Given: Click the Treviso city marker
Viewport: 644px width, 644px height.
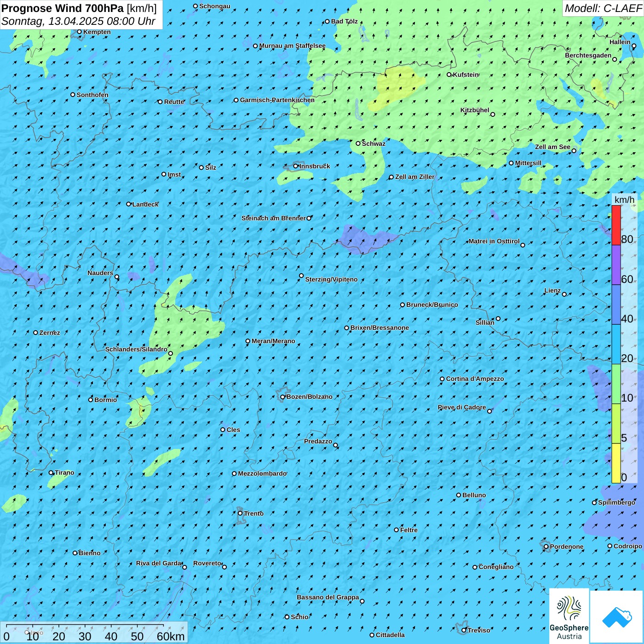Looking at the screenshot, I should tap(464, 630).
